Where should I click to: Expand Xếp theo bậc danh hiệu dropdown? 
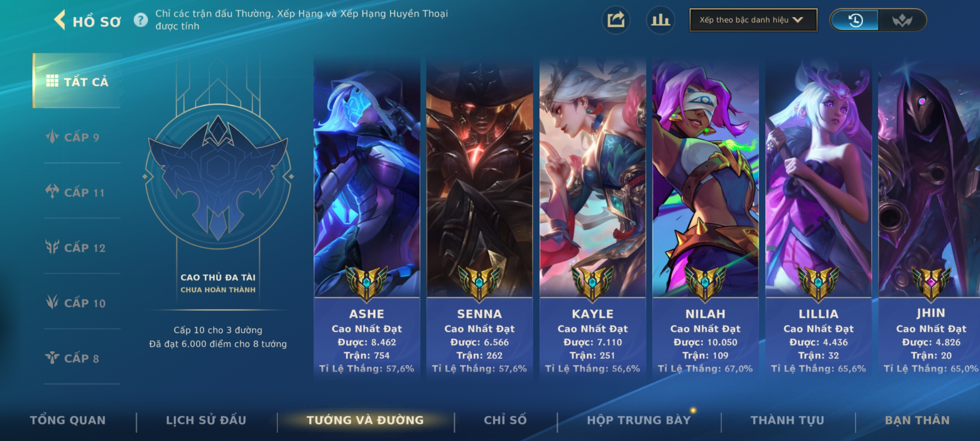[753, 20]
